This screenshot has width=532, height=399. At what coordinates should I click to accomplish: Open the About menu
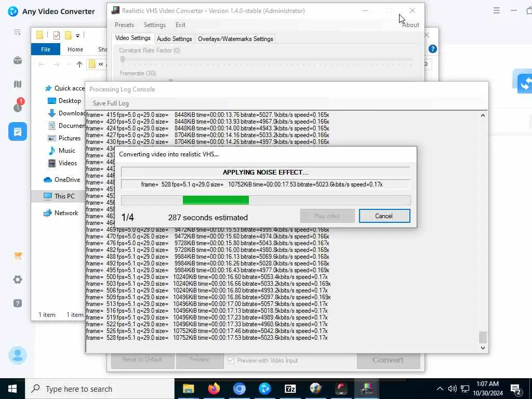[x=410, y=25]
